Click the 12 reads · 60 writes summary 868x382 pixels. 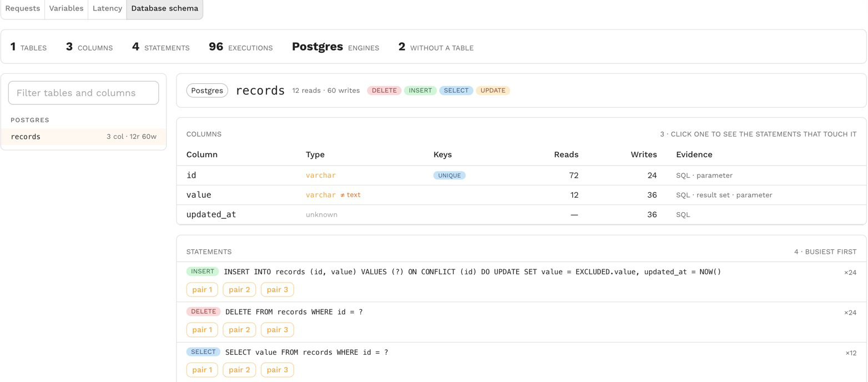pyautogui.click(x=326, y=91)
